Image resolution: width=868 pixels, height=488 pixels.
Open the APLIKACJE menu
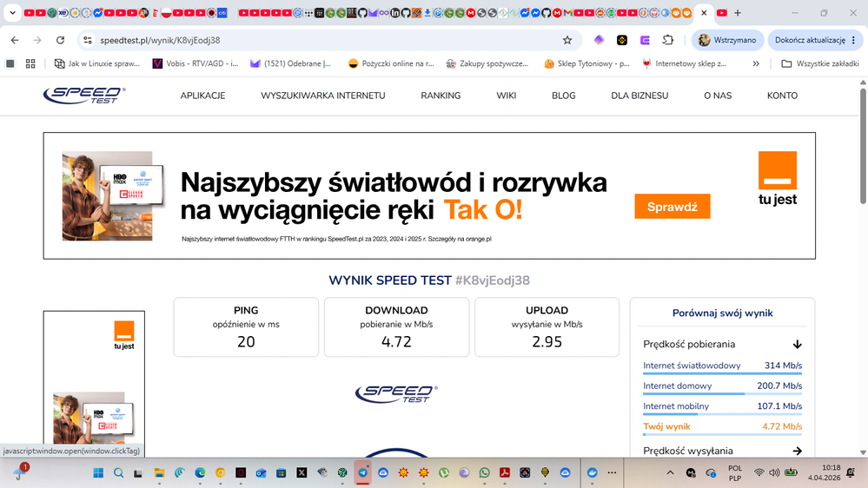pyautogui.click(x=202, y=96)
